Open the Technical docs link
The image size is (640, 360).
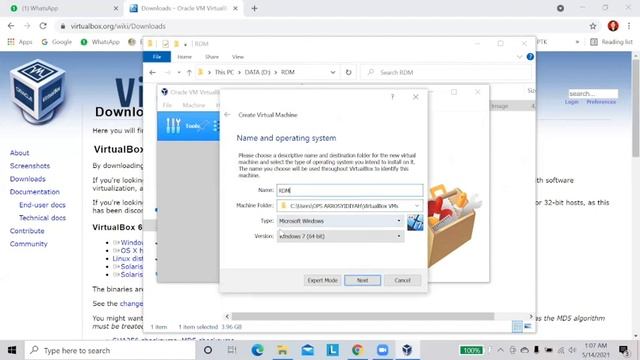click(x=42, y=218)
